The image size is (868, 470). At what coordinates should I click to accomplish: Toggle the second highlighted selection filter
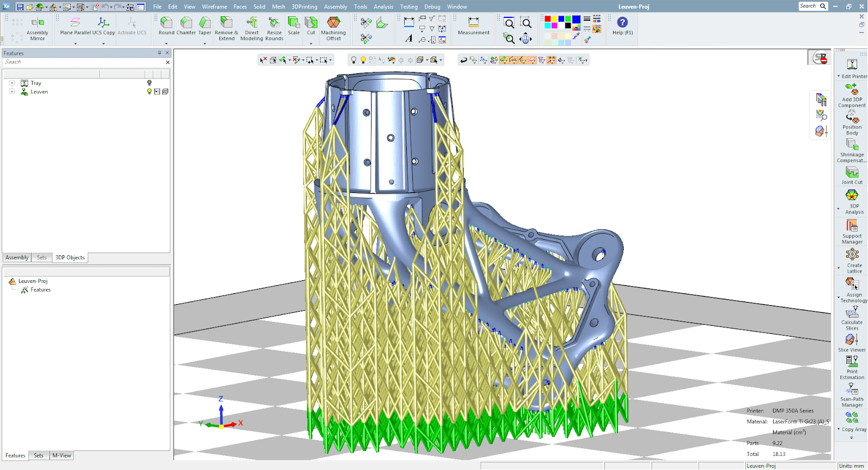[x=513, y=60]
